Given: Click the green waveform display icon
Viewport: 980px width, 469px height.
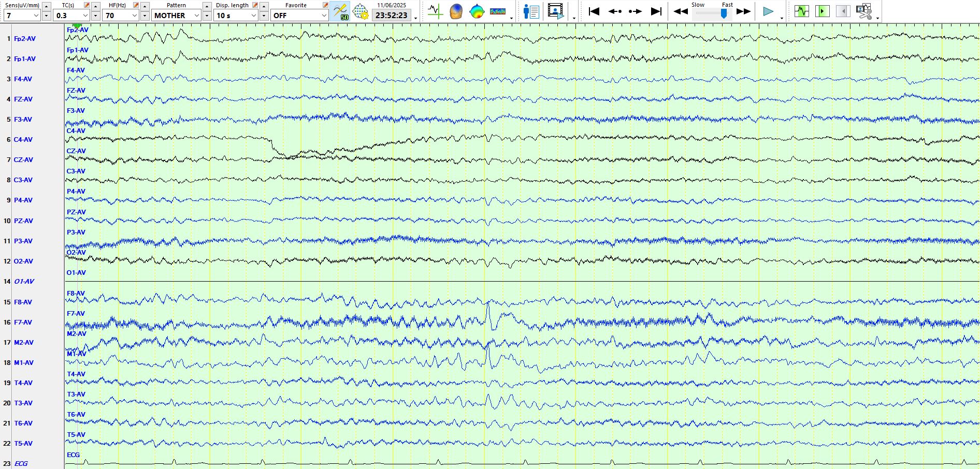Looking at the screenshot, I should pos(802,11).
